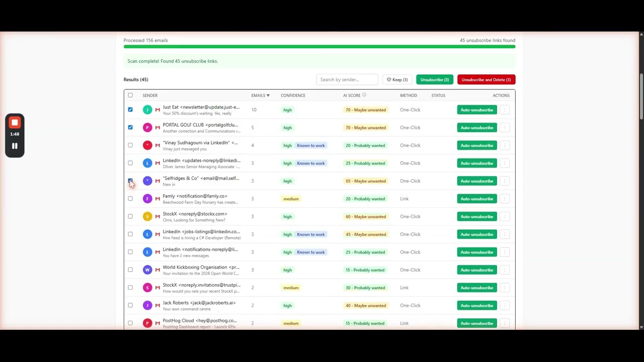Open more actions menu for PORTAL GOLF CLUB

pos(505,128)
